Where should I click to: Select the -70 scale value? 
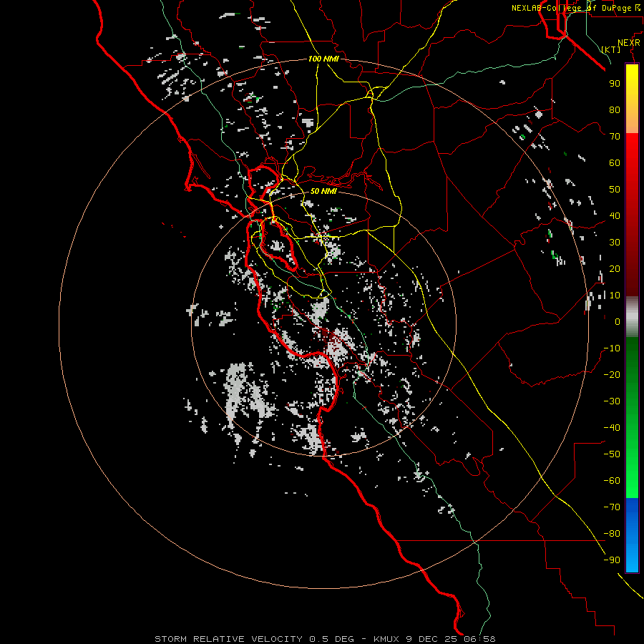pyautogui.click(x=612, y=507)
